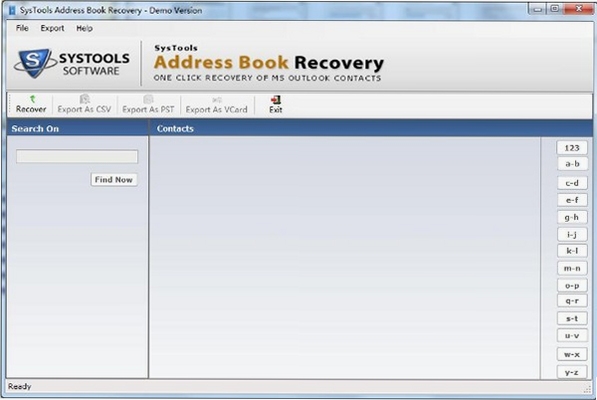The width and height of the screenshot is (597, 400).
Task: Choose the Export As PST icon
Action: tap(148, 99)
